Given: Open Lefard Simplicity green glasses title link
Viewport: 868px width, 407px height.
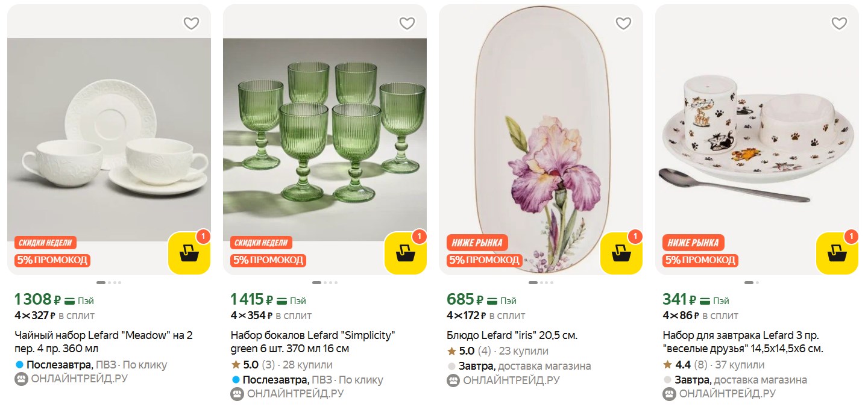Looking at the screenshot, I should [312, 342].
